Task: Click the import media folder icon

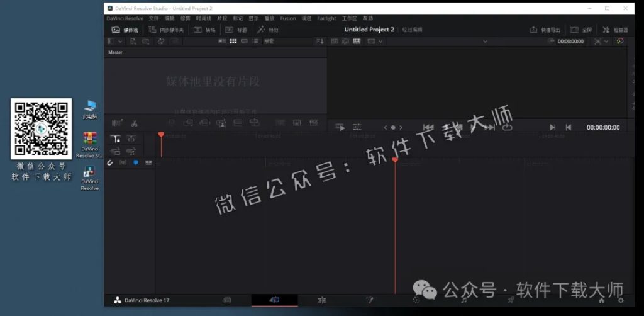Action: tap(145, 41)
